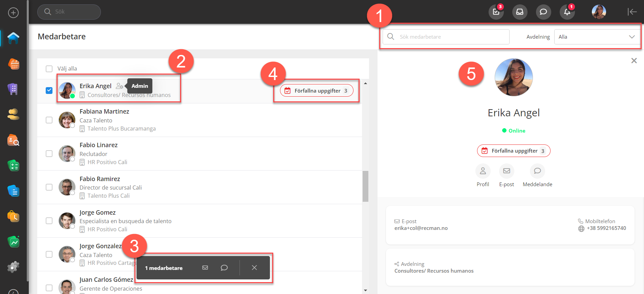Click the employee list vertical scrollbar thumb
The height and width of the screenshot is (294, 644).
[365, 186]
